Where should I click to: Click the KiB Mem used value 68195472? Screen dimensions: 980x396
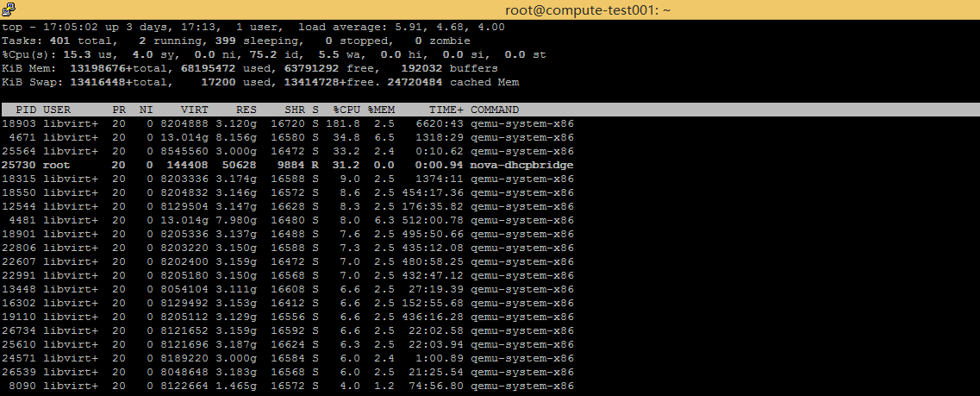[x=209, y=69]
